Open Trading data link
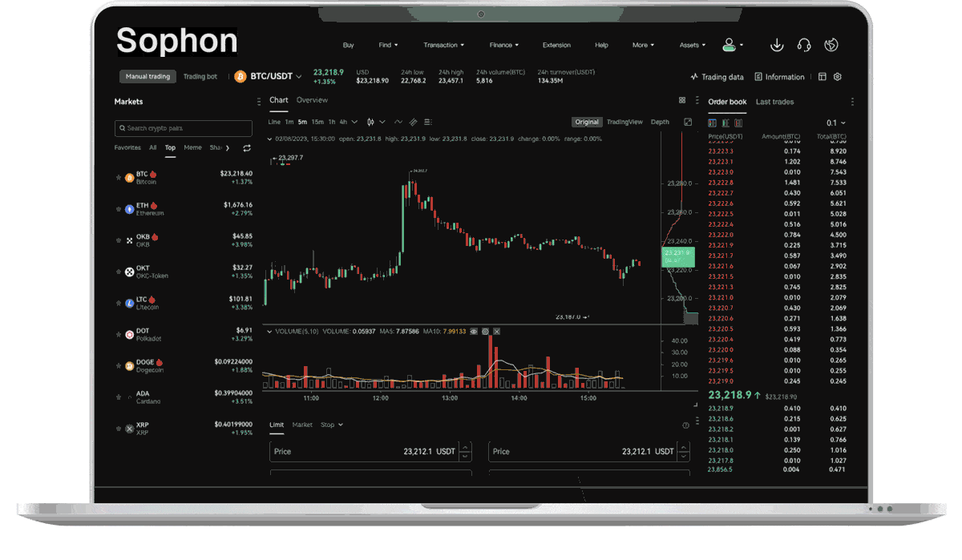Viewport: 962px width, 560px height. (717, 77)
